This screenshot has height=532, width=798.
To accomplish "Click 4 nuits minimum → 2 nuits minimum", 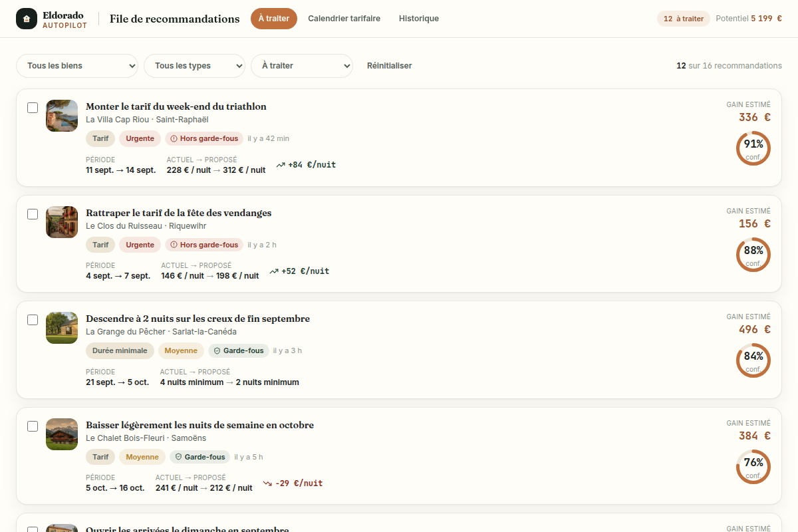I will click(x=229, y=382).
